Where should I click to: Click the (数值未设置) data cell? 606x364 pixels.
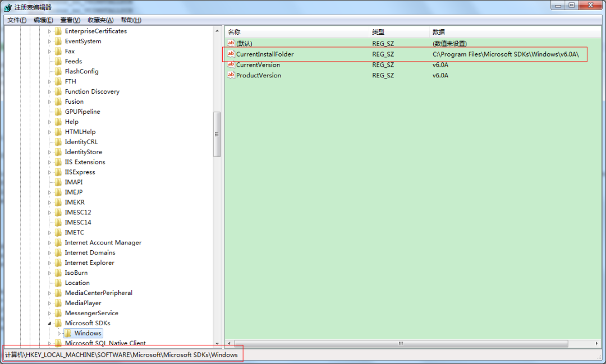(x=449, y=44)
